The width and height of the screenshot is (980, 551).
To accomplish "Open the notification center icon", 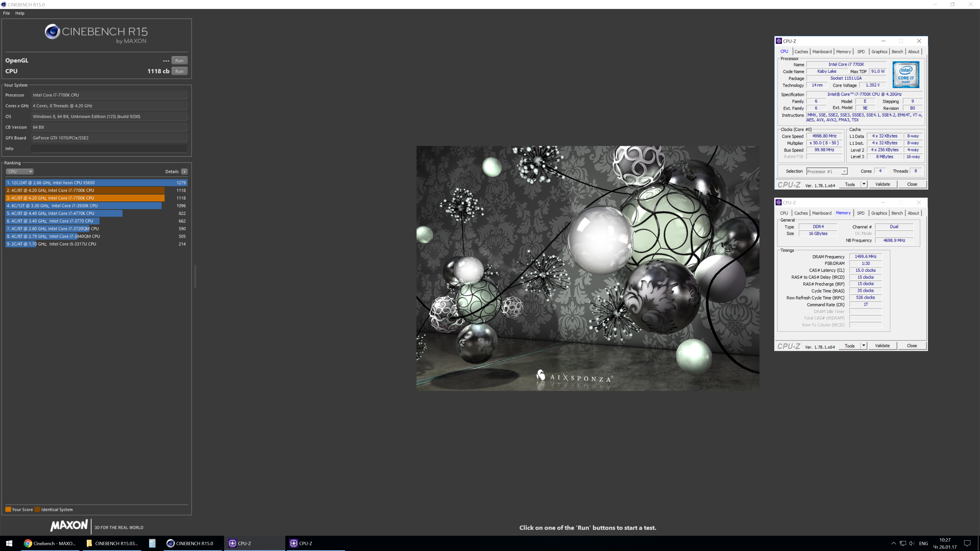I will point(967,543).
